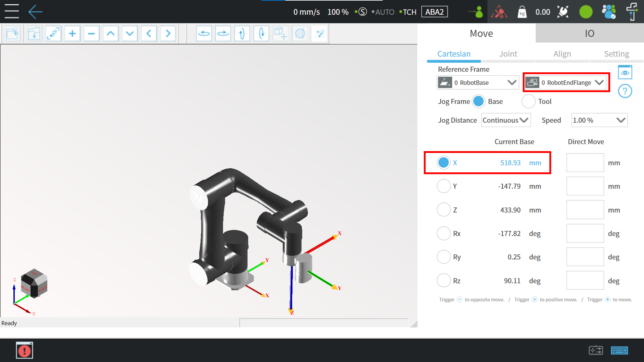Select the Rz axis radio button
Image resolution: width=644 pixels, height=362 pixels.
pyautogui.click(x=443, y=280)
